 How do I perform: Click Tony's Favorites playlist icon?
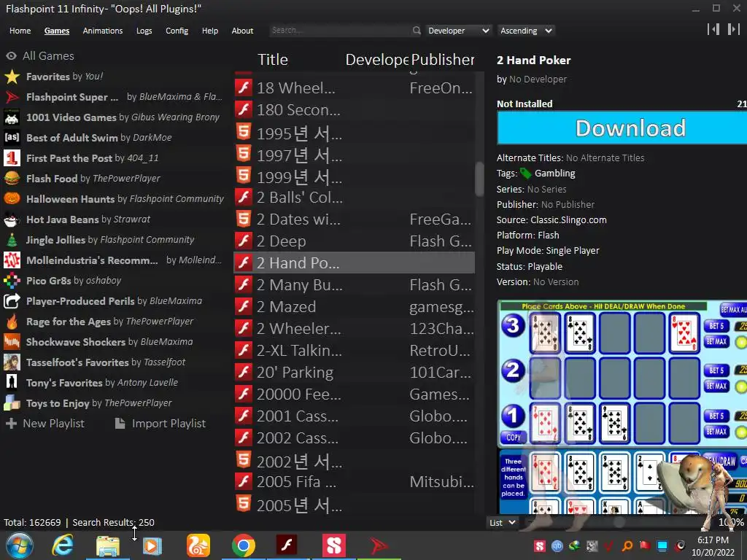click(12, 383)
